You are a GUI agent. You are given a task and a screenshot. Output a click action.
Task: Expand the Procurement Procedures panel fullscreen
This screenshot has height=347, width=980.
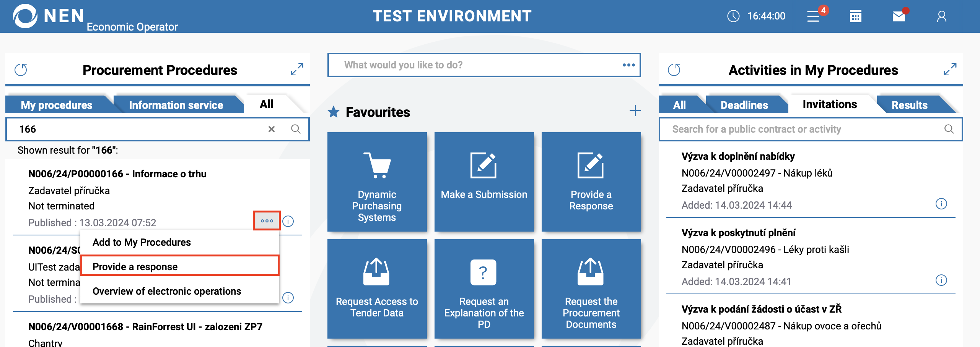[x=297, y=69]
